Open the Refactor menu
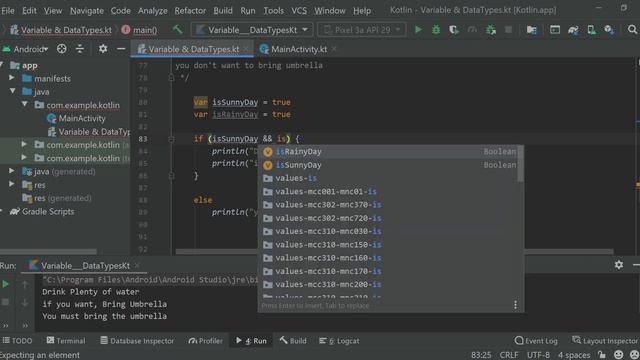This screenshot has height=360, width=640. tap(190, 11)
